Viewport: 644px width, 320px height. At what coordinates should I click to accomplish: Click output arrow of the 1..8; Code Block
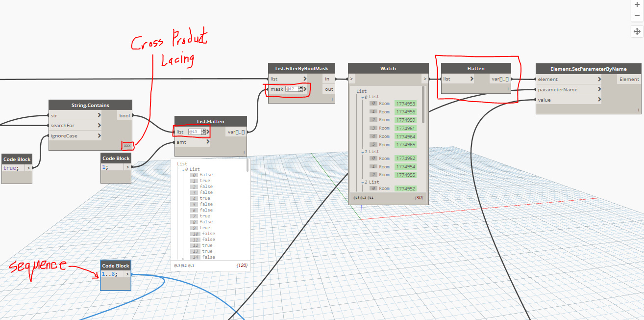coord(127,274)
